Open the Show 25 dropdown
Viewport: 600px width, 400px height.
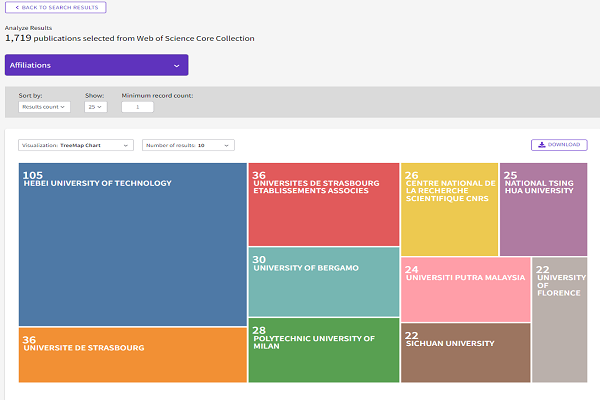96,107
